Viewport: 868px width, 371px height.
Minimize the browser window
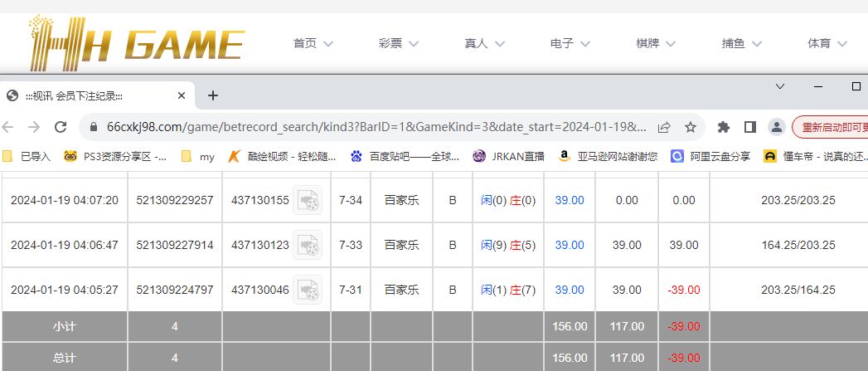(x=818, y=86)
